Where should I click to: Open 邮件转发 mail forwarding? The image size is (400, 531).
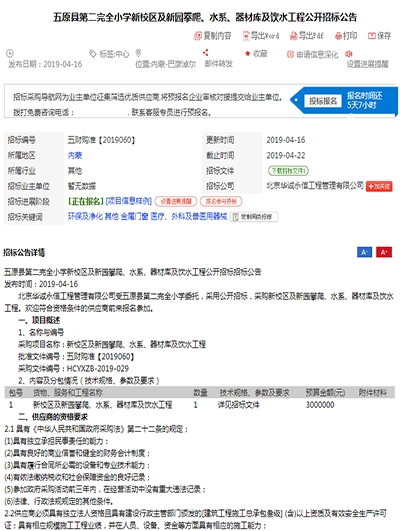coord(218,63)
